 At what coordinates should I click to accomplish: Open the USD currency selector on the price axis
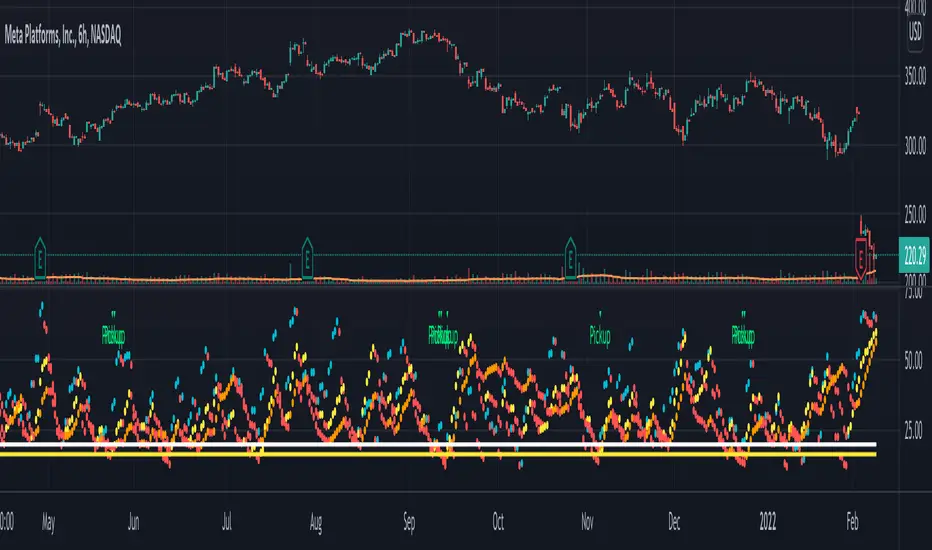tap(915, 30)
